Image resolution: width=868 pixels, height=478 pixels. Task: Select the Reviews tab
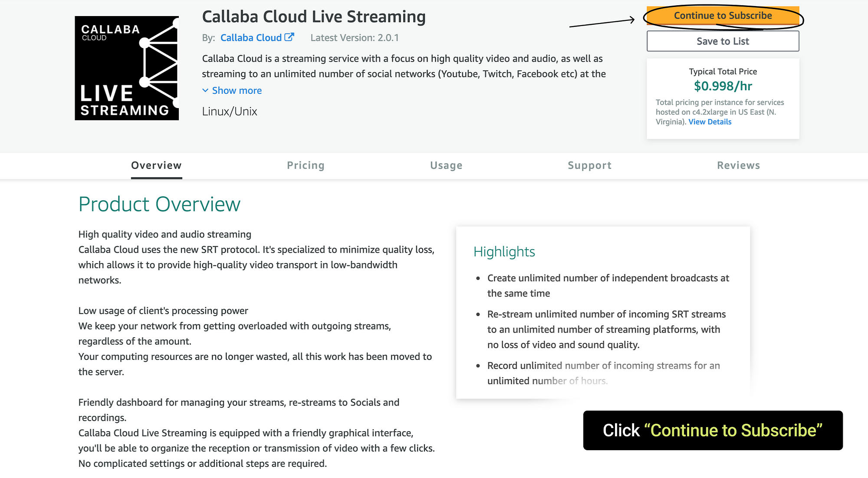[738, 165]
